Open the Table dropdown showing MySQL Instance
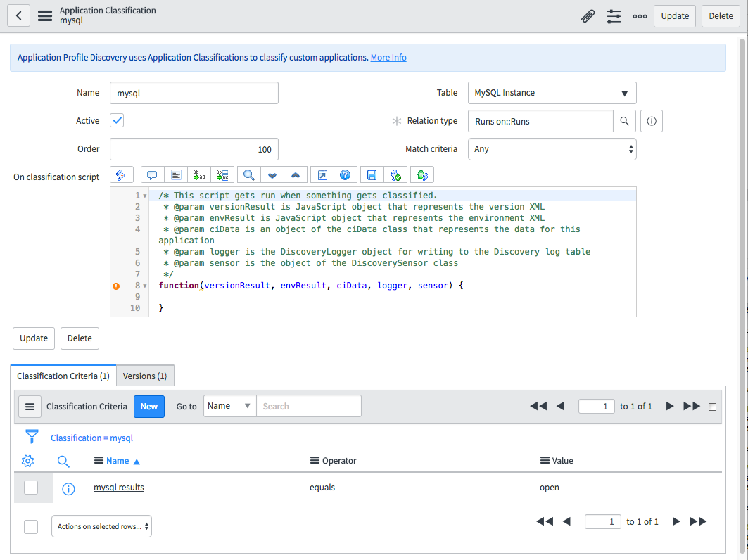 point(552,93)
